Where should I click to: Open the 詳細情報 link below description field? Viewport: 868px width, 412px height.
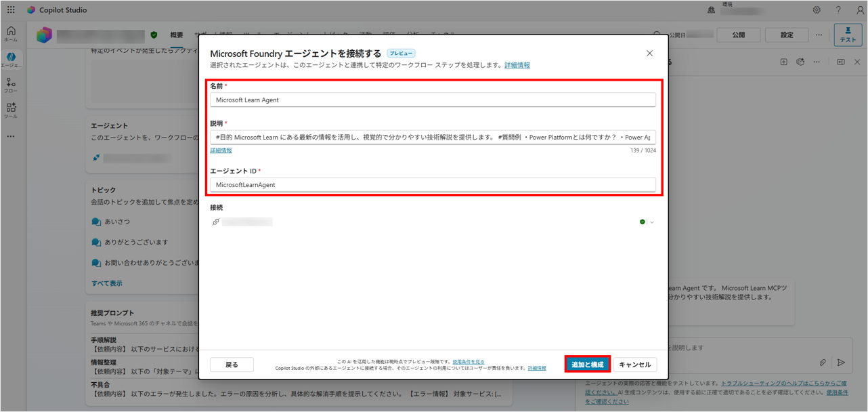pos(221,150)
